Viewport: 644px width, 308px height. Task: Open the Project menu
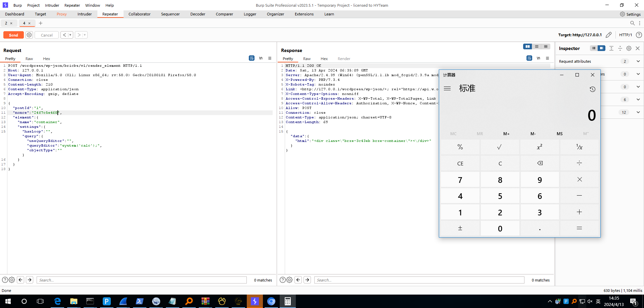(x=33, y=5)
